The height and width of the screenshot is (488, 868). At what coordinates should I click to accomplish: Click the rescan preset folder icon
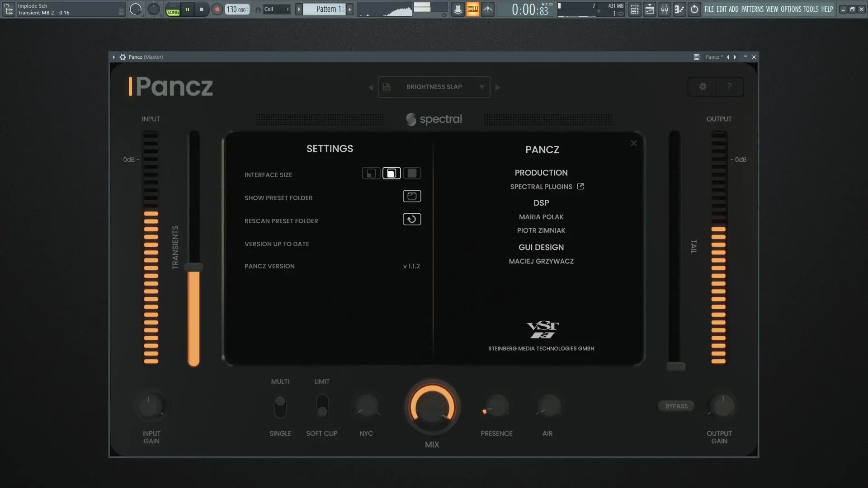[411, 219]
